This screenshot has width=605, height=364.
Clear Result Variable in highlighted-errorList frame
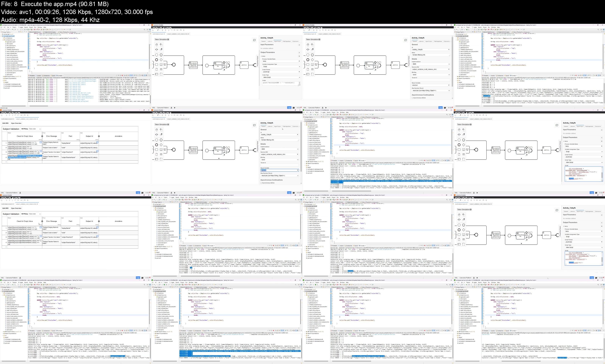click(x=298, y=170)
